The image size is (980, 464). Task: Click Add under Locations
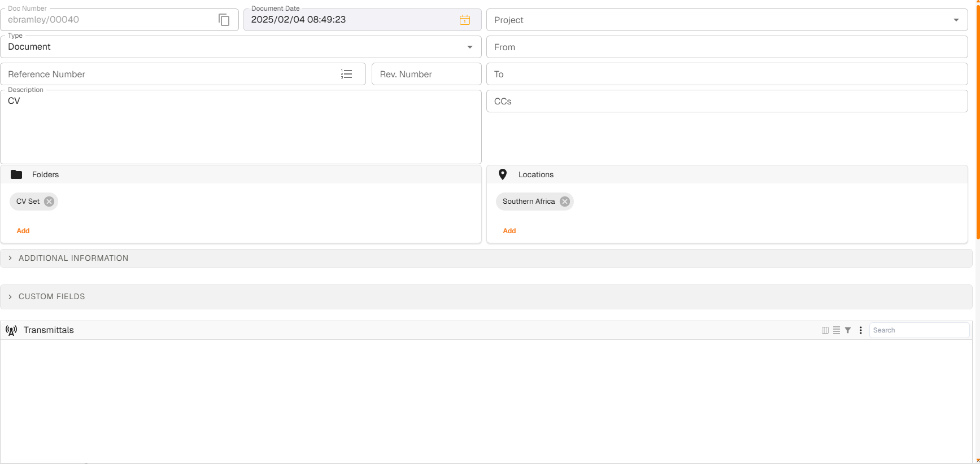pos(509,231)
